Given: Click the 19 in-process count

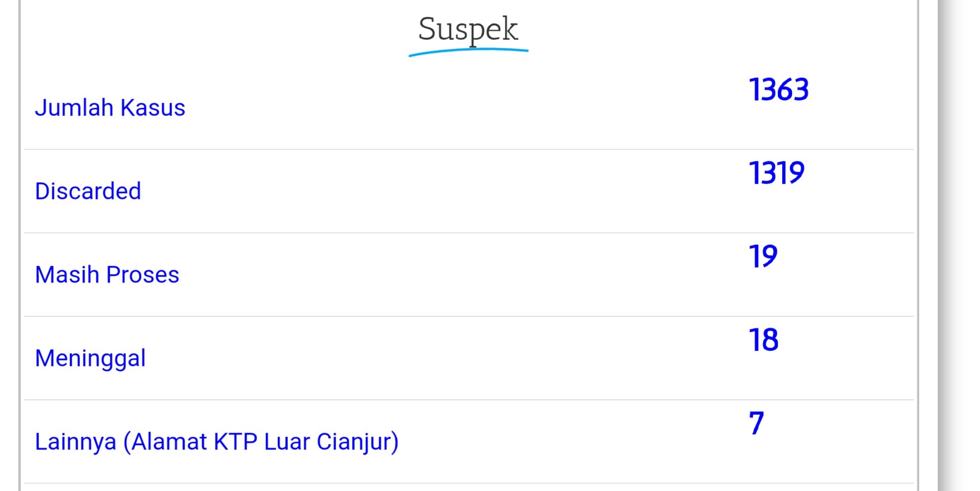Looking at the screenshot, I should (763, 256).
